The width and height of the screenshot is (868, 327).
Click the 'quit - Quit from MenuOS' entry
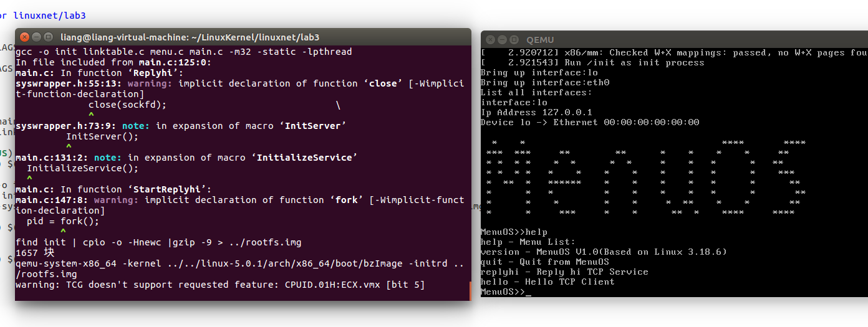click(544, 262)
